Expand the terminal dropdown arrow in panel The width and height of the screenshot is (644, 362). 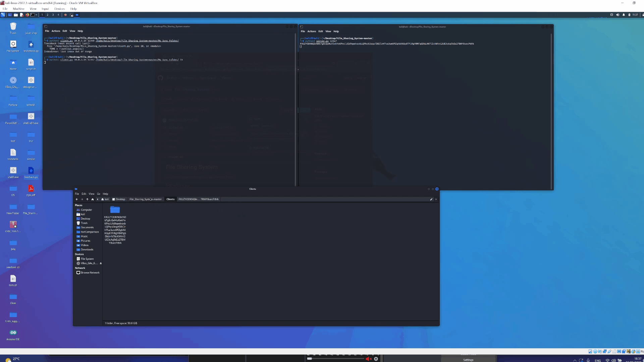[36, 15]
